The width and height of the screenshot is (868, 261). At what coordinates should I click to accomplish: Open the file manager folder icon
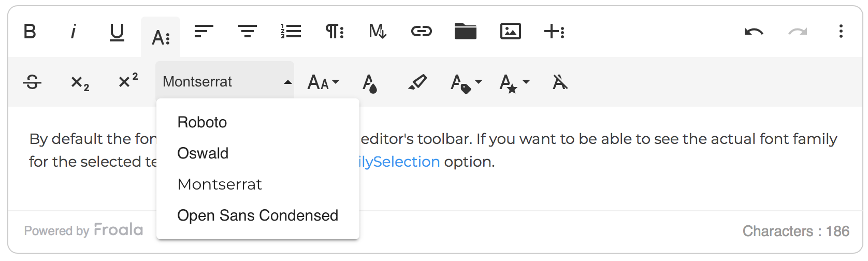point(465,32)
